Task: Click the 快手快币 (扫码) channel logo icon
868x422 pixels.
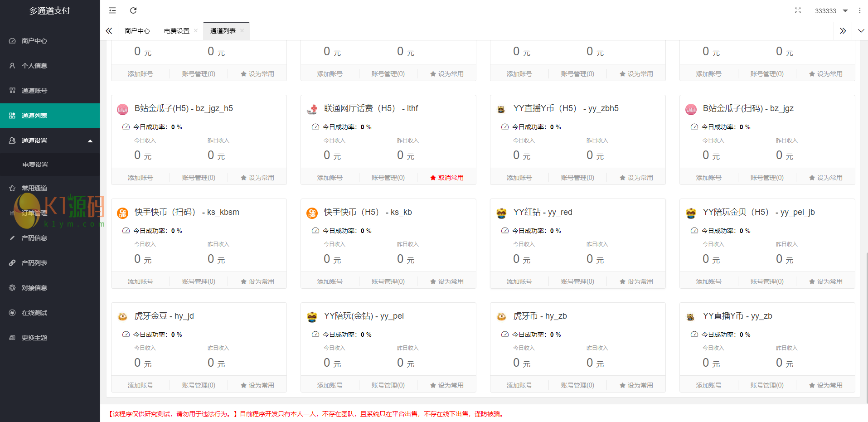Action: 122,213
